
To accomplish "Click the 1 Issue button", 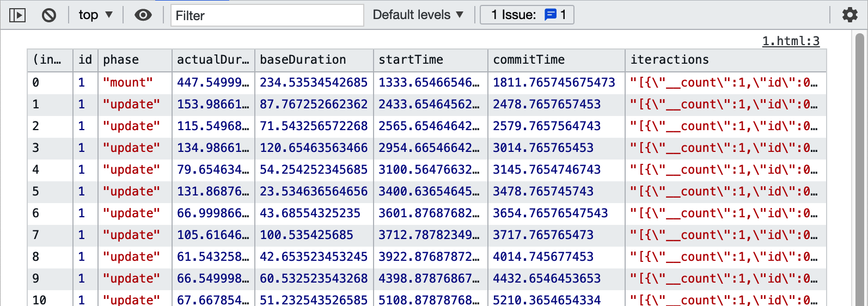I will point(527,15).
